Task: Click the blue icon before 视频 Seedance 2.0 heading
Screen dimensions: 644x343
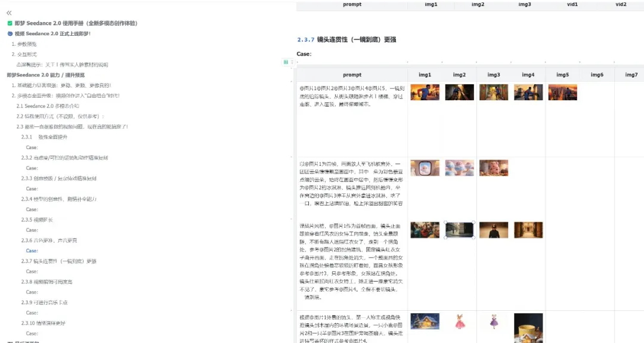Action: tap(10, 33)
